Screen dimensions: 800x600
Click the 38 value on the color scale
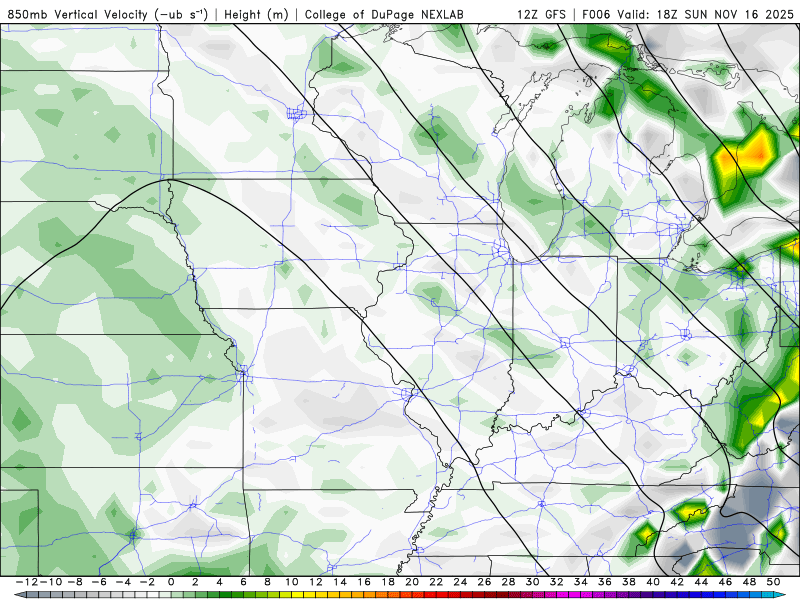[629, 582]
